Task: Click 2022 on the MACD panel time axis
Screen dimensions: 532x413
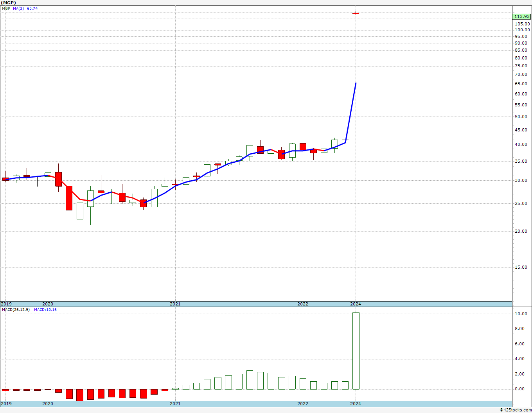Action: (x=302, y=404)
